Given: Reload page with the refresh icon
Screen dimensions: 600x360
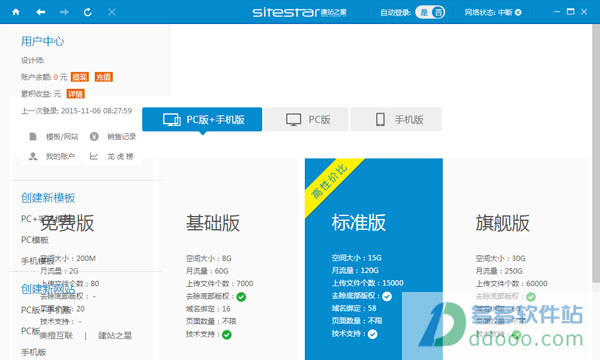Looking at the screenshot, I should point(88,12).
